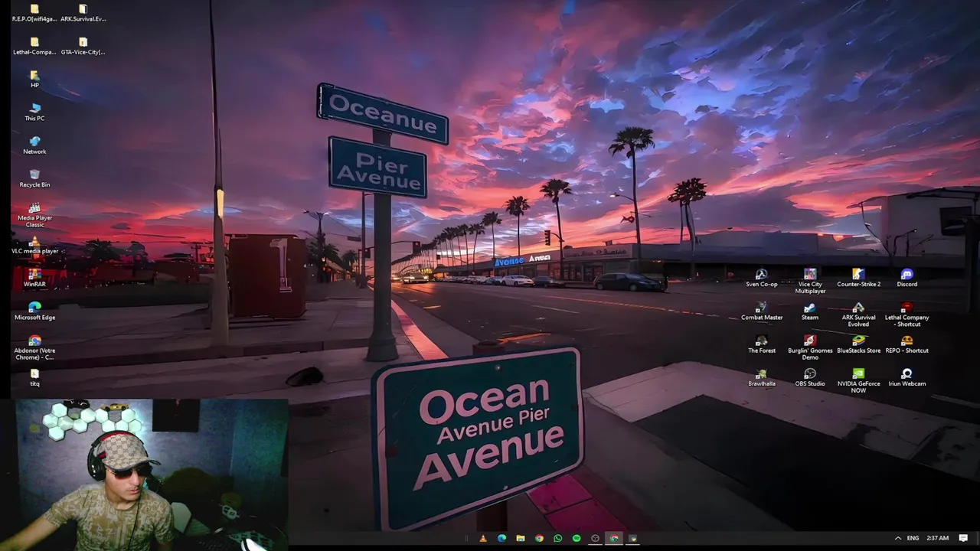Select the This PC desktop icon

[34, 112]
